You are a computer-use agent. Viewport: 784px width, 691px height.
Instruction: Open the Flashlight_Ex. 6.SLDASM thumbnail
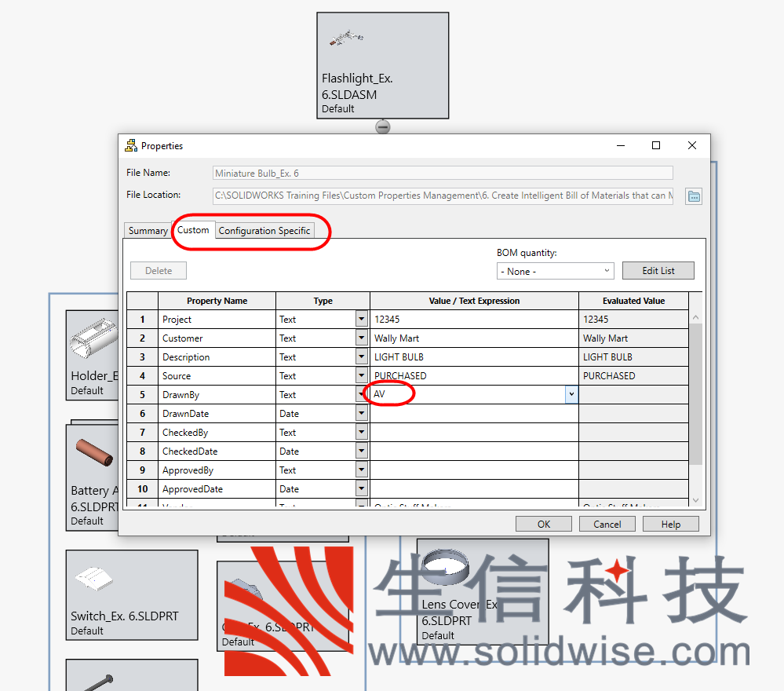coord(382,65)
